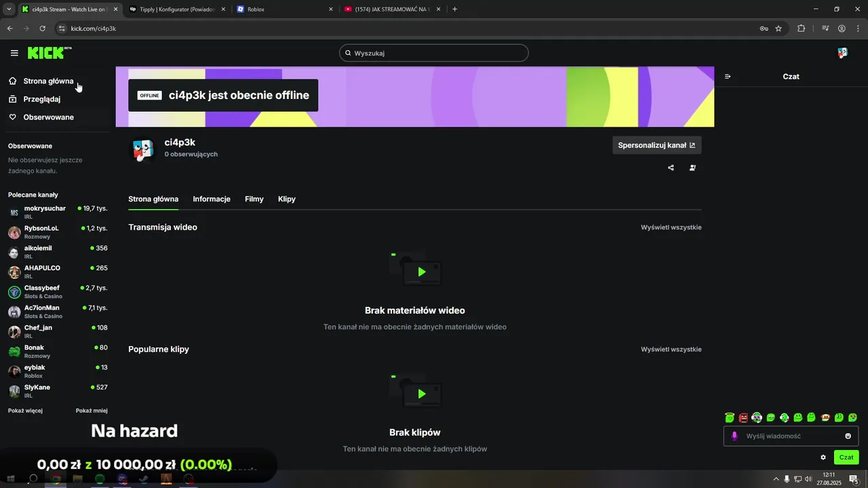Viewport: 868px width, 488px height.
Task: Open Chef_jan recommended channel
Action: tap(58, 331)
